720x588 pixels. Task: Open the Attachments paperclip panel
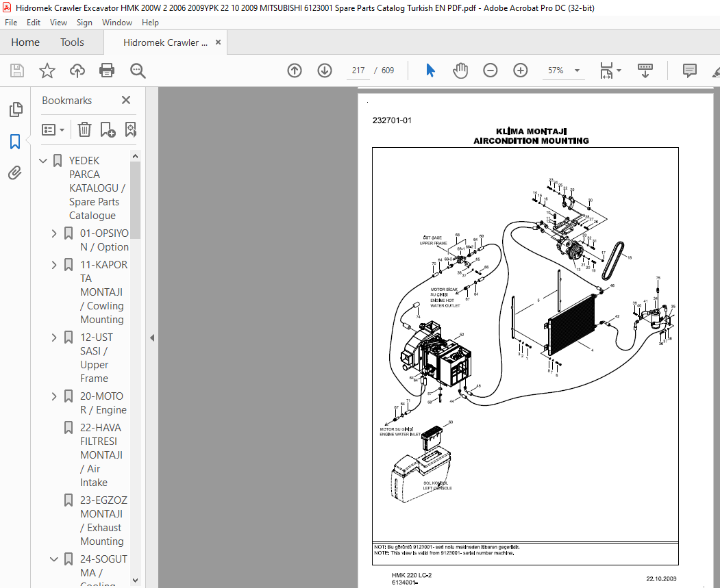click(15, 173)
